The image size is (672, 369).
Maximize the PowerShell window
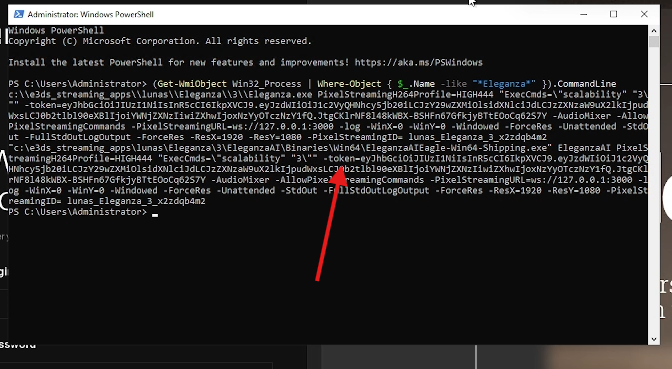point(613,14)
